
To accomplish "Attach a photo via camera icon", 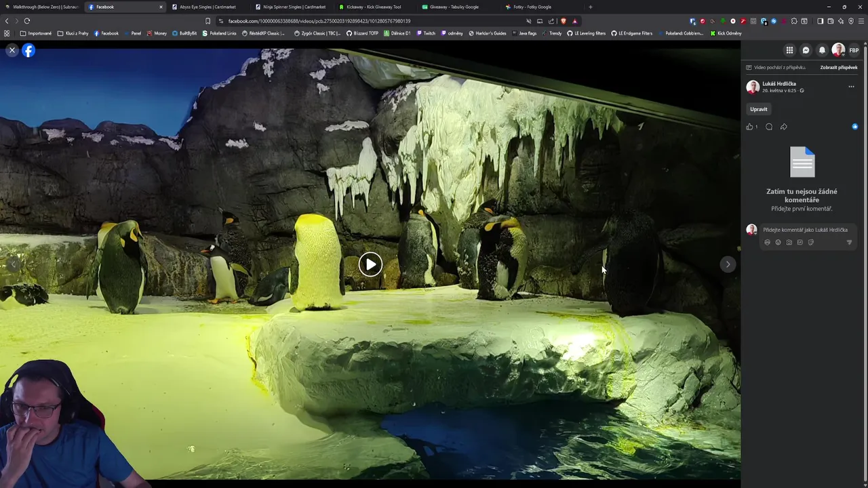I will coord(789,242).
